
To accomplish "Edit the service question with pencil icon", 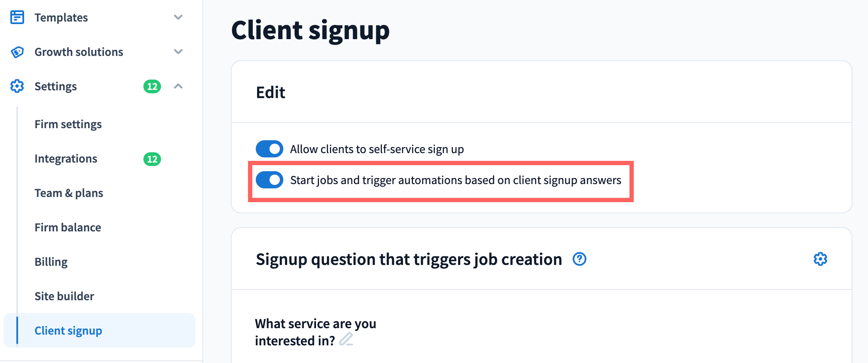I will [346, 340].
